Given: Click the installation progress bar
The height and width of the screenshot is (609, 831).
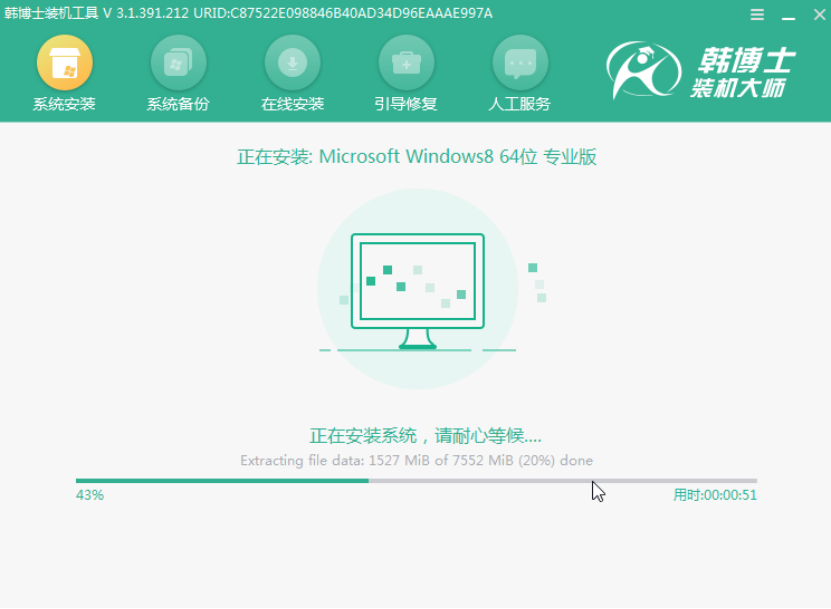Looking at the screenshot, I should coord(415,478).
